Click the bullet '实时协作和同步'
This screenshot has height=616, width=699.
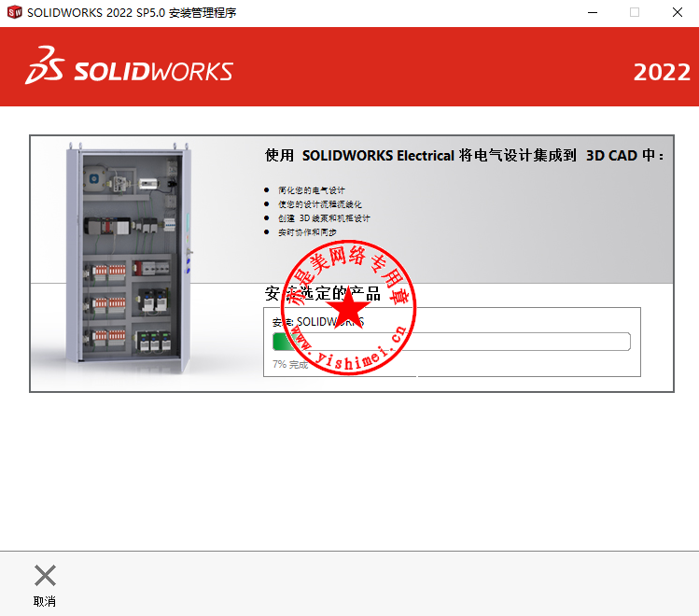click(x=307, y=232)
